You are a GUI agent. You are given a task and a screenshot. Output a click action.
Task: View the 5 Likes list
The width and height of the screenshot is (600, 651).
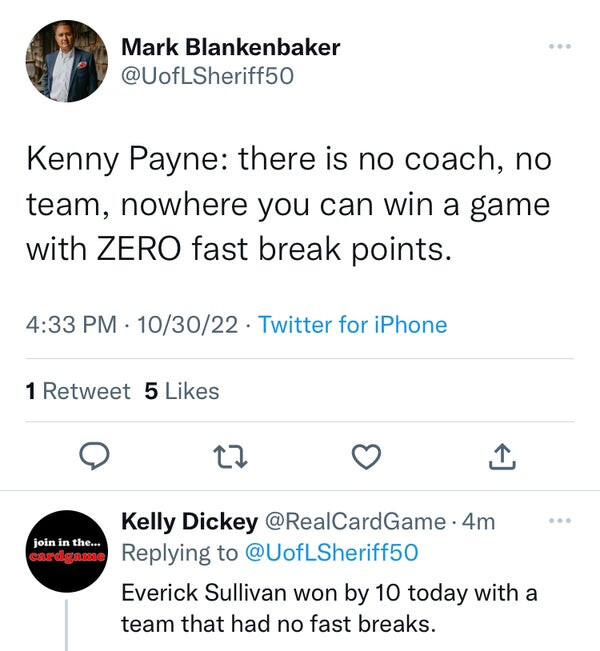(182, 391)
